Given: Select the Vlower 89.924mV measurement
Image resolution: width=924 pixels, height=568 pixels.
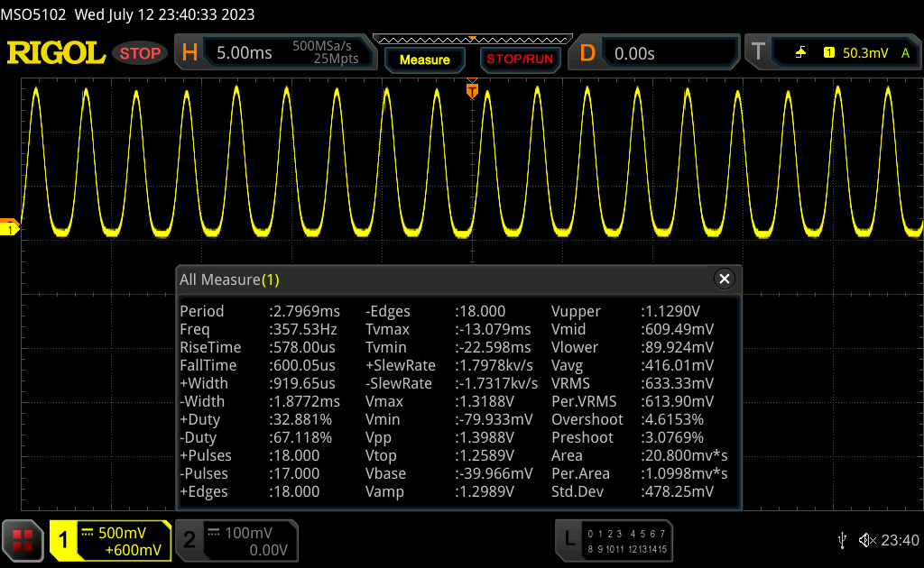Looking at the screenshot, I should 633,347.
